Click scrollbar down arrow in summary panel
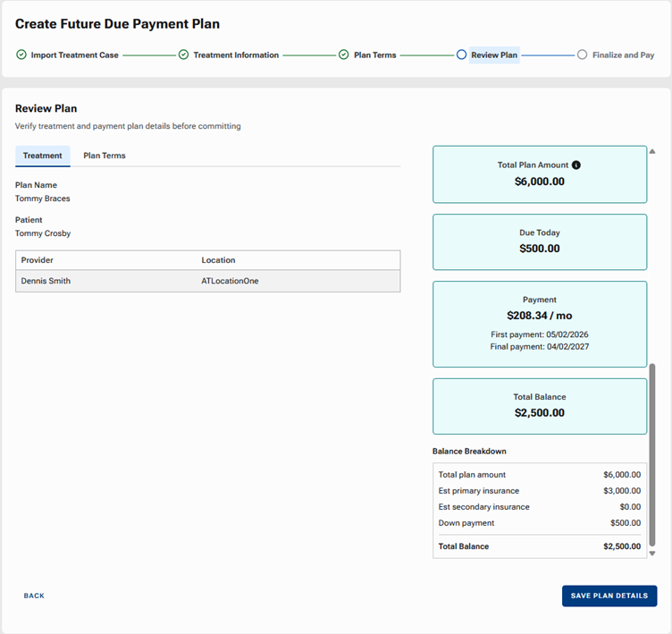This screenshot has height=634, width=672. 652,554
